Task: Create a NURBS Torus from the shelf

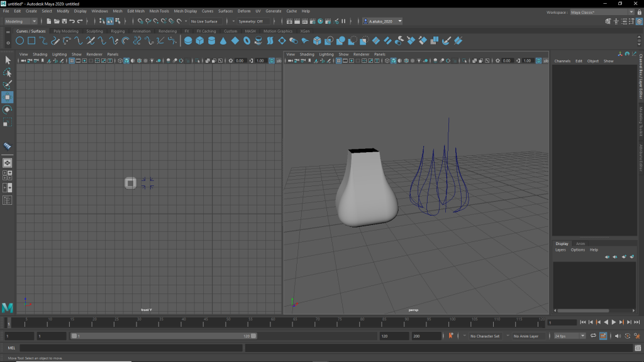Action: pos(247,41)
